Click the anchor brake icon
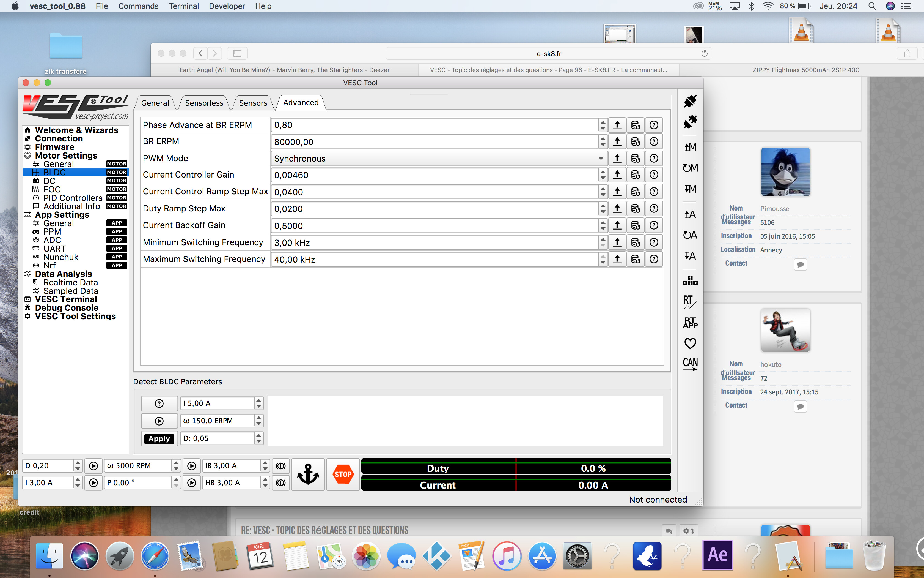Screen dimensions: 924x578 pos(308,475)
